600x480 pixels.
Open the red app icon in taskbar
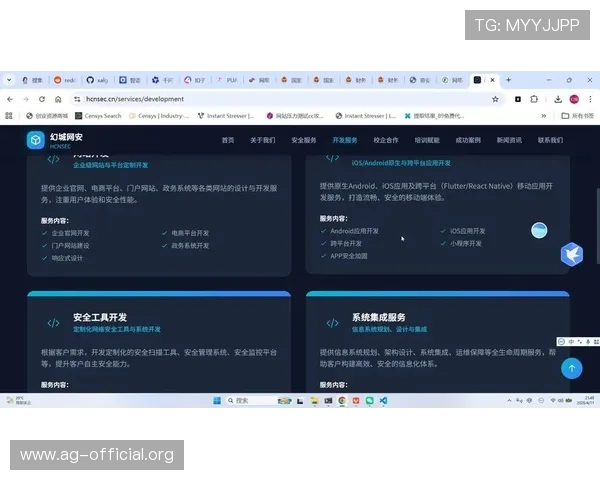pyautogui.click(x=356, y=401)
